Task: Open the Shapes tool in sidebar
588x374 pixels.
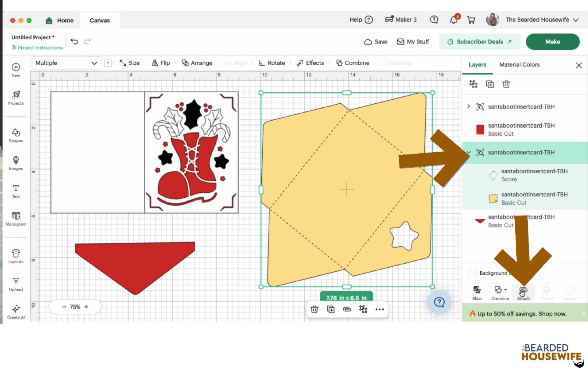Action: click(x=16, y=135)
